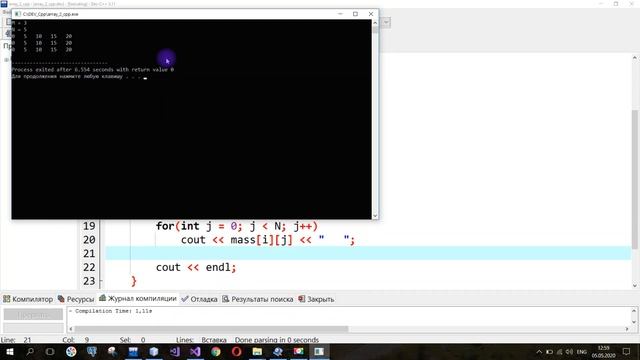Open the toolbar dropdown beside console window

click(x=386, y=22)
